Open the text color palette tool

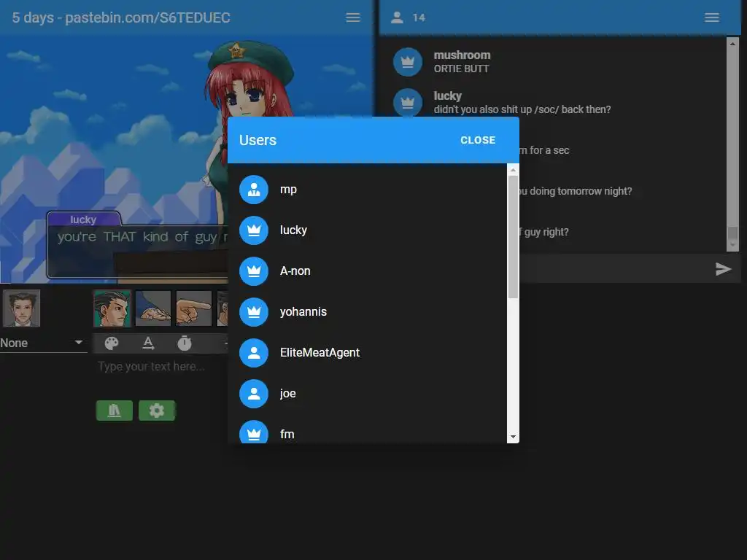point(112,343)
